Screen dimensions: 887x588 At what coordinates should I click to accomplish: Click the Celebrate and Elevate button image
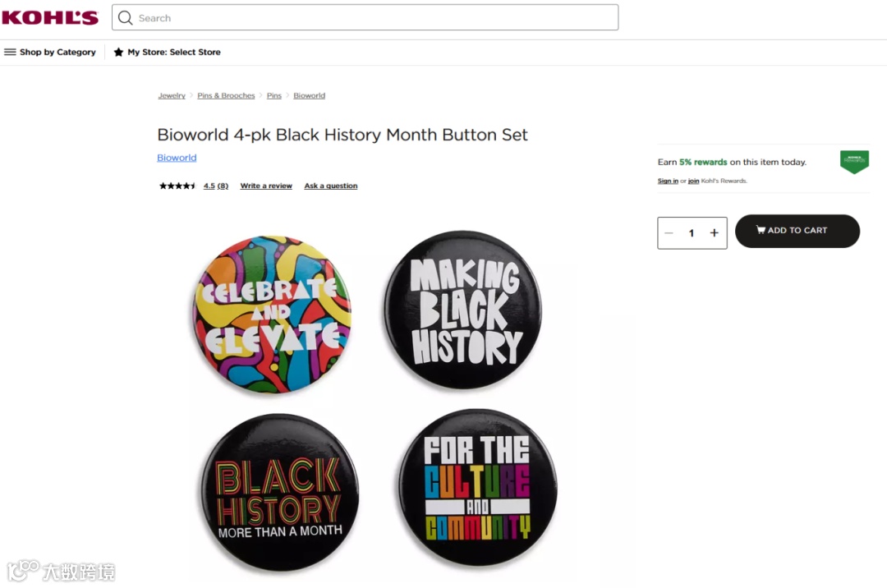[x=272, y=314]
